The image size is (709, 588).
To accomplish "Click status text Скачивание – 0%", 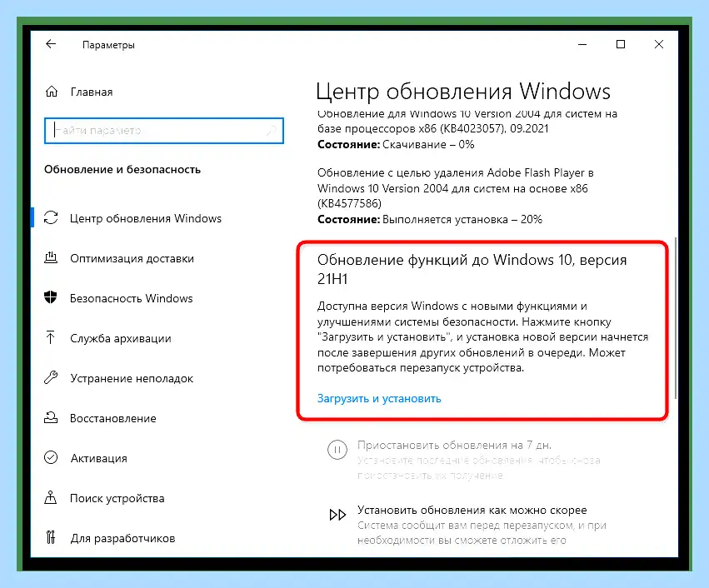I will pyautogui.click(x=428, y=145).
